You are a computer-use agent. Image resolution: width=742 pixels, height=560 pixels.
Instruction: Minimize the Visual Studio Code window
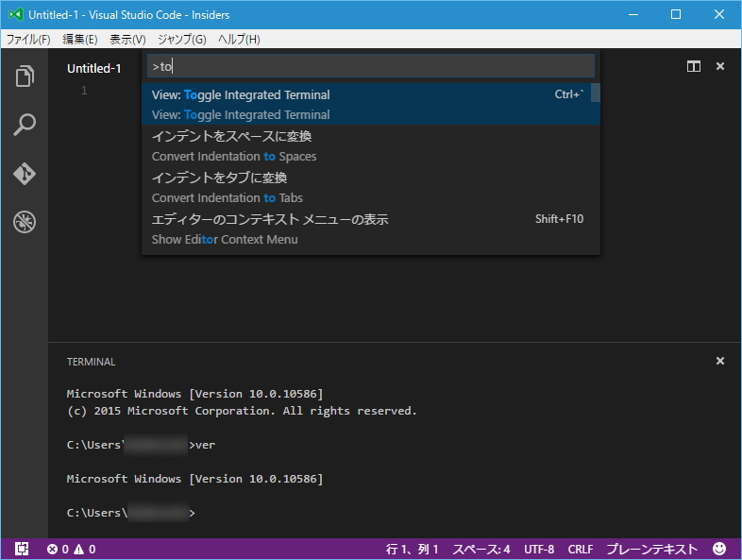click(x=633, y=15)
